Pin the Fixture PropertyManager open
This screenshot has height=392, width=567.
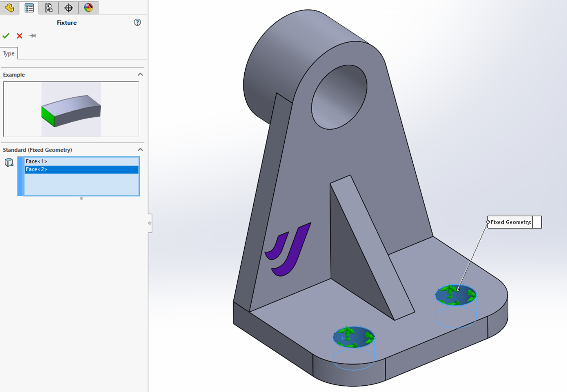pyautogui.click(x=32, y=36)
